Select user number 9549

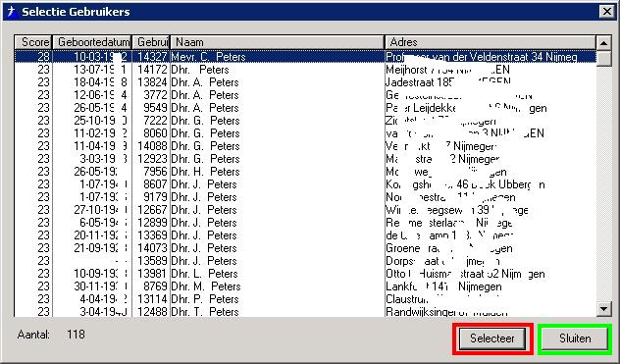tap(305, 108)
